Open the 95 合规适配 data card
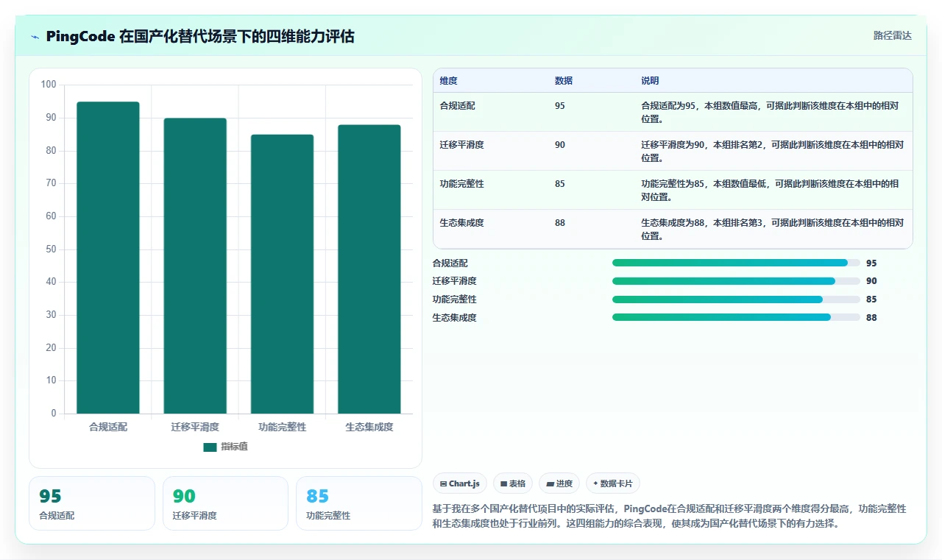The width and height of the screenshot is (942, 560). 92,503
